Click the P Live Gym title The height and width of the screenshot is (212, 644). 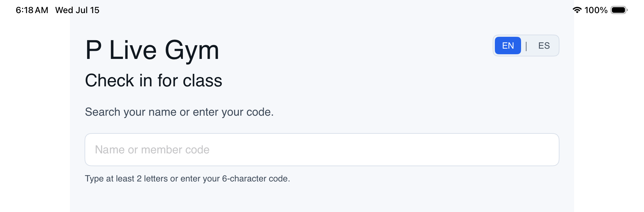pyautogui.click(x=152, y=50)
